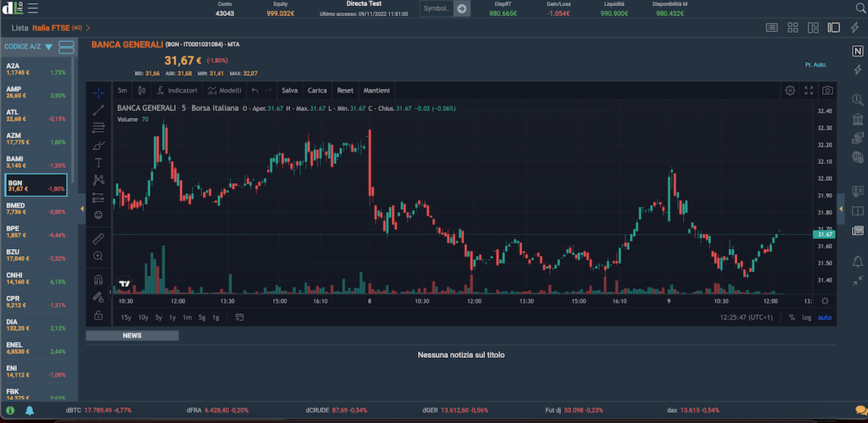Open the bank building sidebar icon
Image resolution: width=868 pixels, height=423 pixels.
coord(857,120)
